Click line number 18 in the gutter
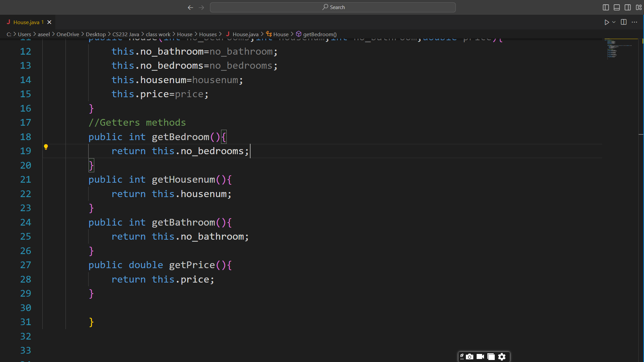 point(25,137)
